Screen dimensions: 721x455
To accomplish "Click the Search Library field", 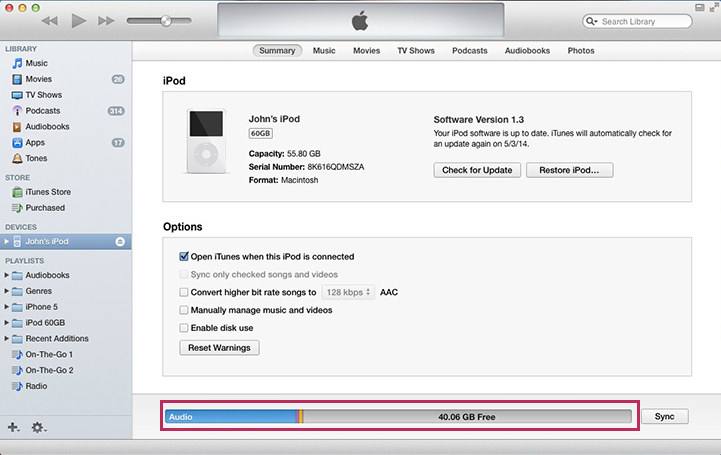I will 637,21.
